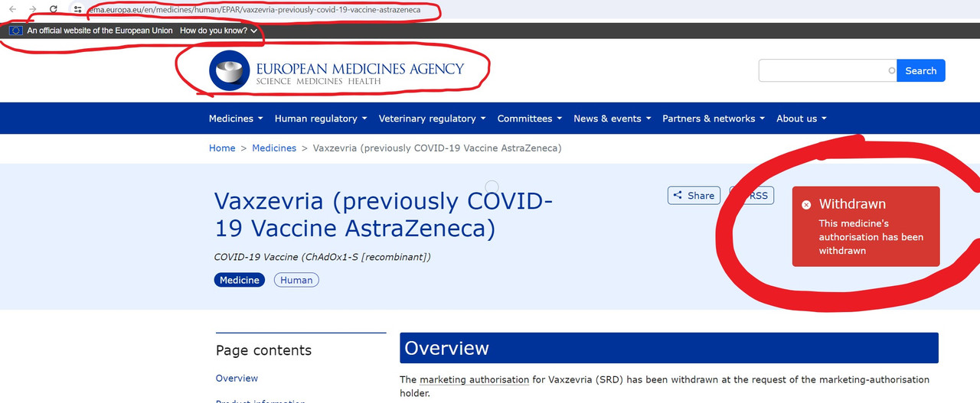Click the 'COVID-19 Vaccine (ChAdOx1-S [recombinant])' subtitle

(322, 256)
